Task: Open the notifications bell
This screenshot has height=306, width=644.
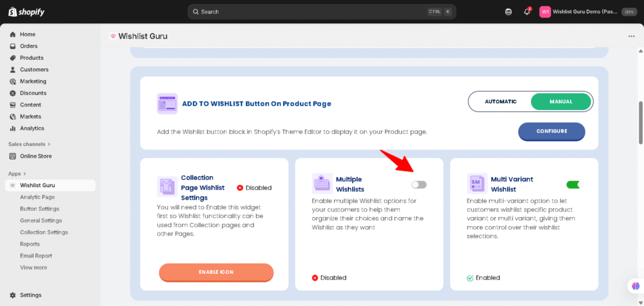Action: (x=527, y=12)
